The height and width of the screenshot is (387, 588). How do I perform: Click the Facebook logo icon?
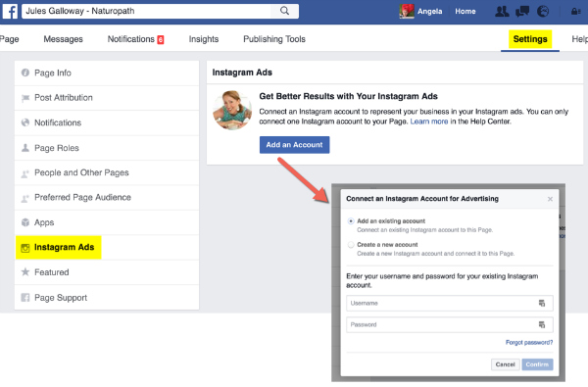(x=10, y=11)
